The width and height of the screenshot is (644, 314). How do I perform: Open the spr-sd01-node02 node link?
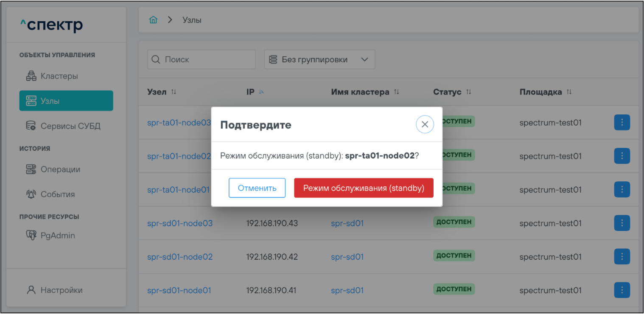tap(180, 257)
